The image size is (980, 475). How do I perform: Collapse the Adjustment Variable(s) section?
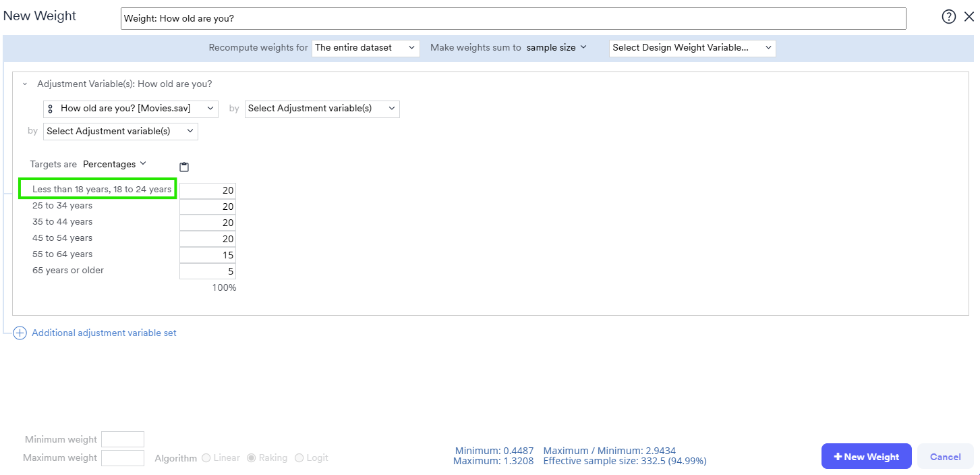coord(25,84)
